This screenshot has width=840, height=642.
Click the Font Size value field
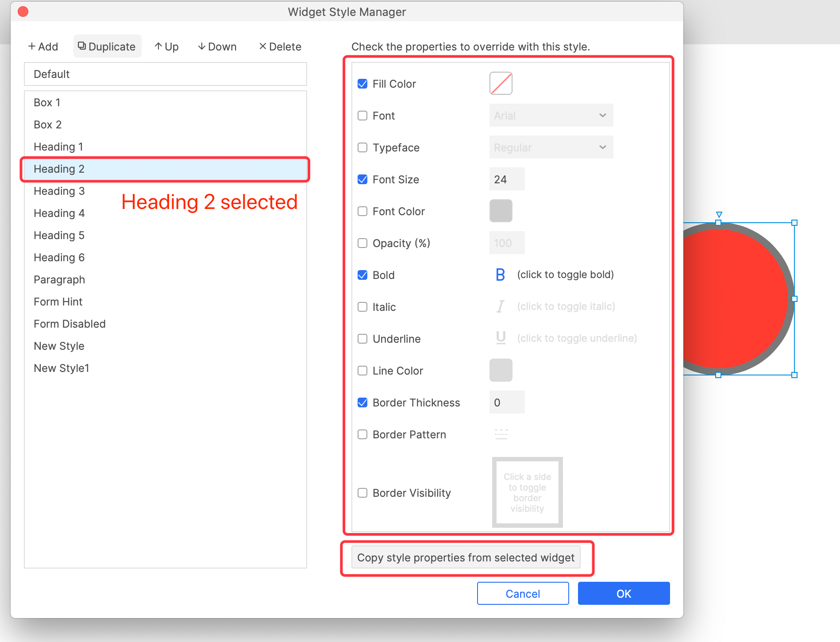coord(507,179)
